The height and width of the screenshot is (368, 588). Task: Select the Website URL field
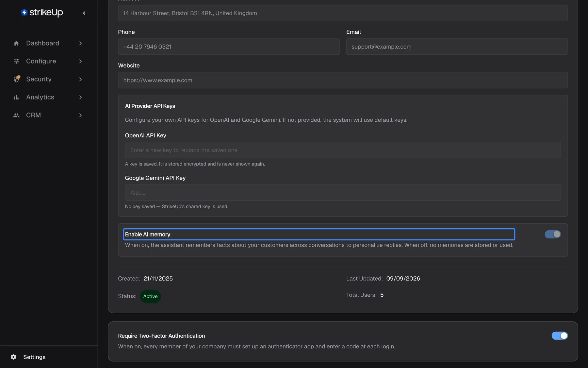click(343, 80)
